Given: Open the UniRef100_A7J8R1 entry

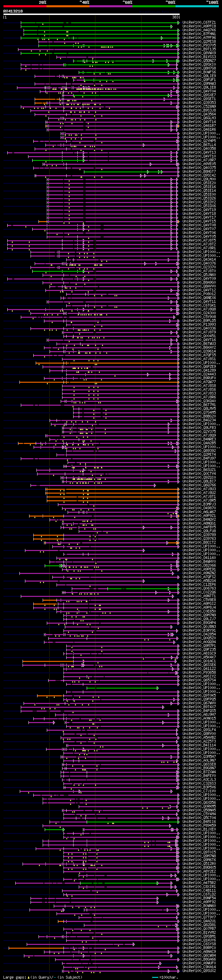Looking at the screenshot, I should point(199,248).
